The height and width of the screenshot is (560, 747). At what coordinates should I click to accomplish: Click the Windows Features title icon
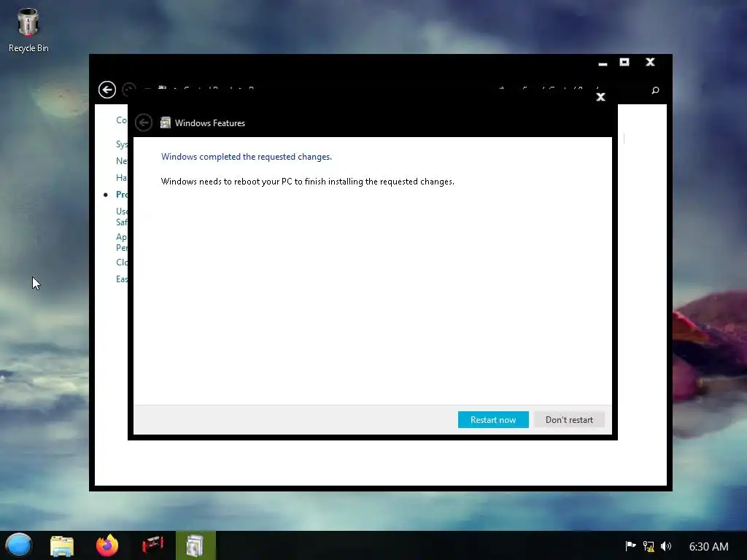[x=166, y=122]
